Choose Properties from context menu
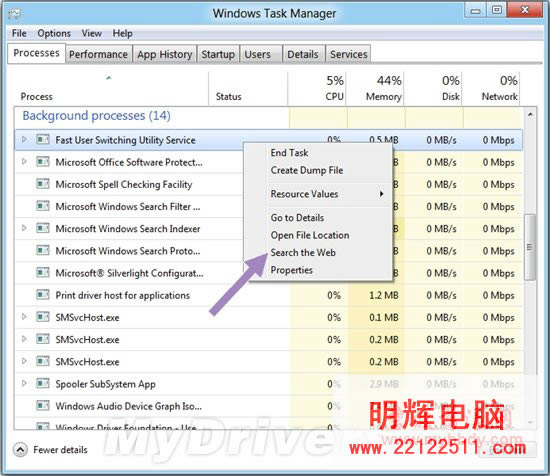The image size is (550, 476). pos(291,270)
